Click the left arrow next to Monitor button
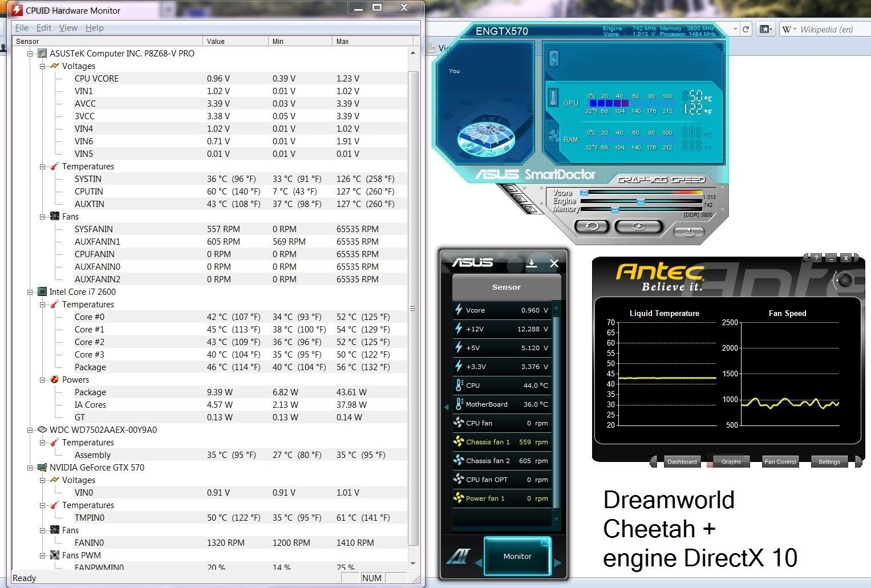Image resolution: width=871 pixels, height=588 pixels. tap(478, 562)
